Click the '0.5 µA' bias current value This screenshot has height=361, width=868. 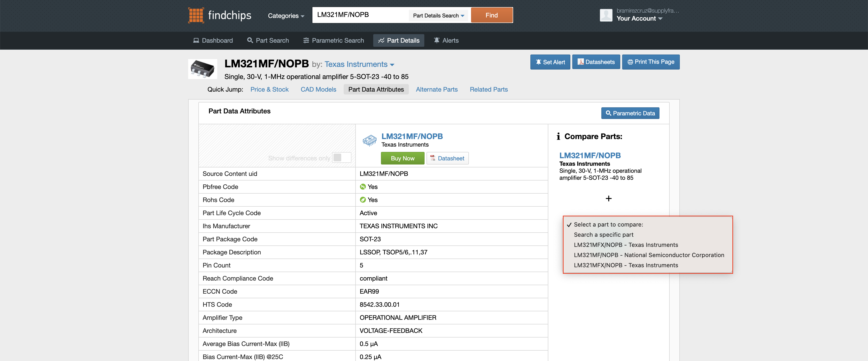click(x=368, y=344)
